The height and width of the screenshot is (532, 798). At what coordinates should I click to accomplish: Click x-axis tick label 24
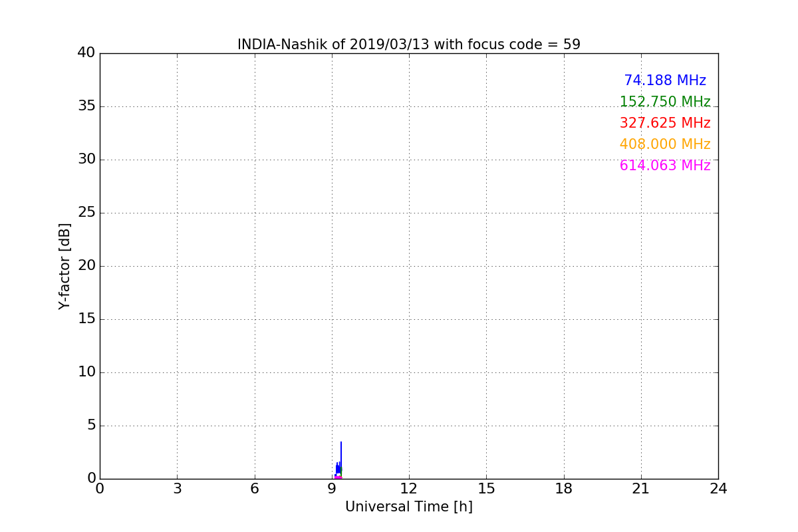tap(718, 489)
